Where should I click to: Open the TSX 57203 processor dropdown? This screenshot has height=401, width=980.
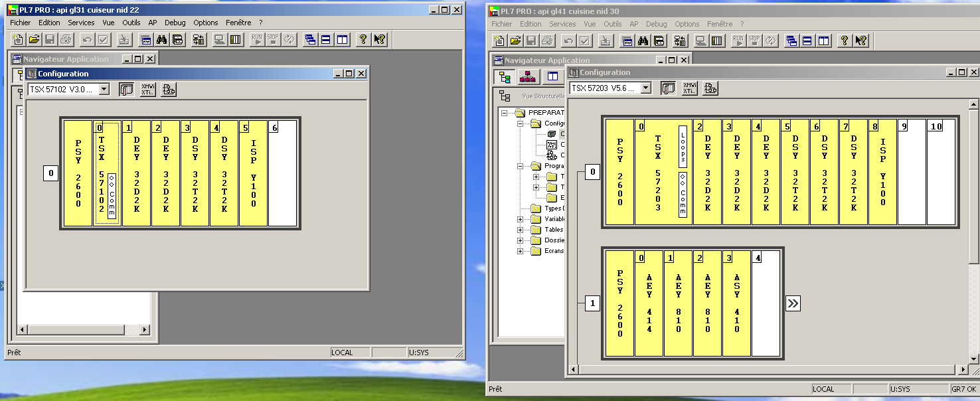click(x=645, y=88)
